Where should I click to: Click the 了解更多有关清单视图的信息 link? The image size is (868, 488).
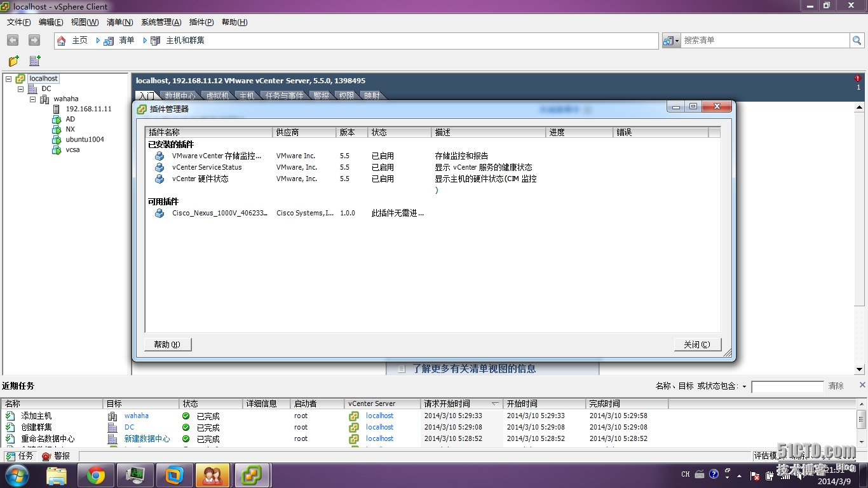[x=474, y=369]
